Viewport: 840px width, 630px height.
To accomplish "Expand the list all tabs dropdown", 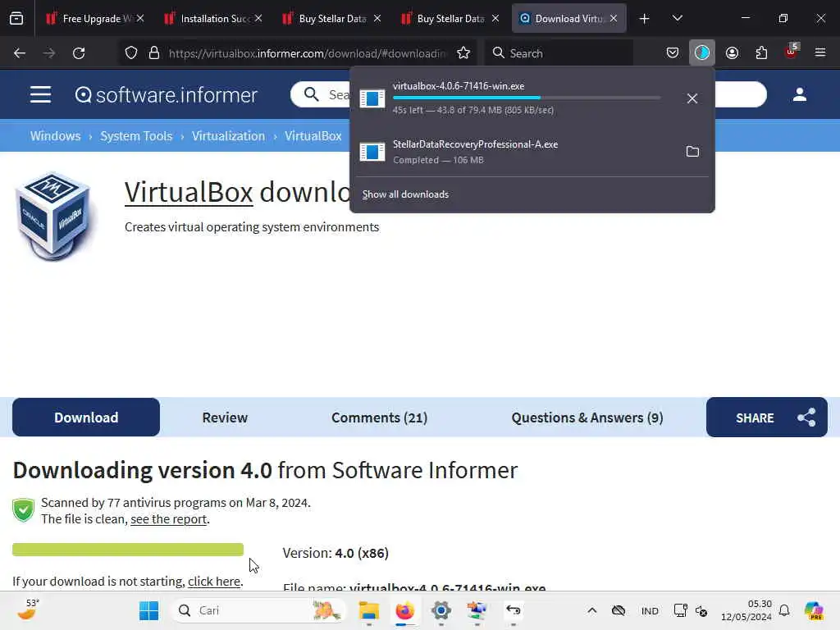I will point(677,19).
